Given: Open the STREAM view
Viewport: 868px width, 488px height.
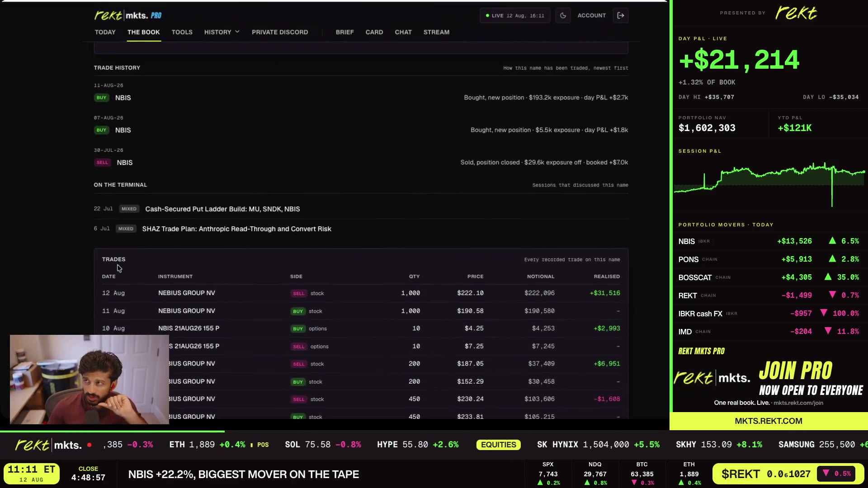Looking at the screenshot, I should click(436, 32).
